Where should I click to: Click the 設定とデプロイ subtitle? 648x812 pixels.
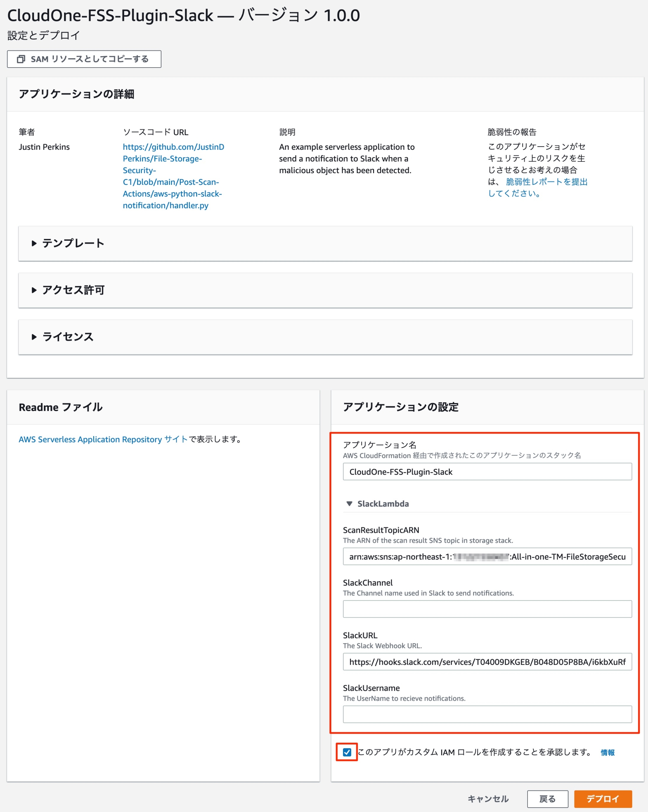point(44,36)
